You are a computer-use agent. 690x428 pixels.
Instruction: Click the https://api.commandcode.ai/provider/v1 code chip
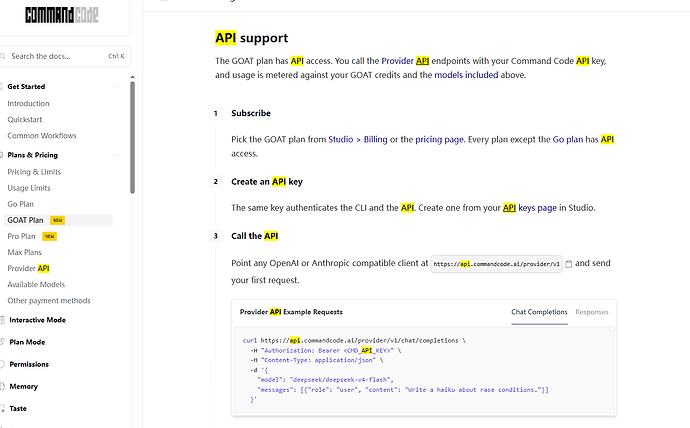496,264
